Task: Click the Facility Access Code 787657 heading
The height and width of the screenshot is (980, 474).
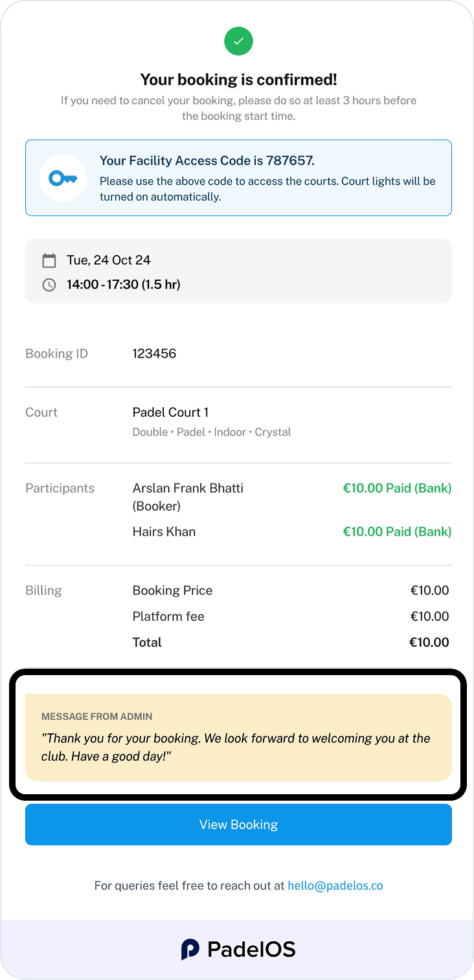Action: click(x=207, y=161)
